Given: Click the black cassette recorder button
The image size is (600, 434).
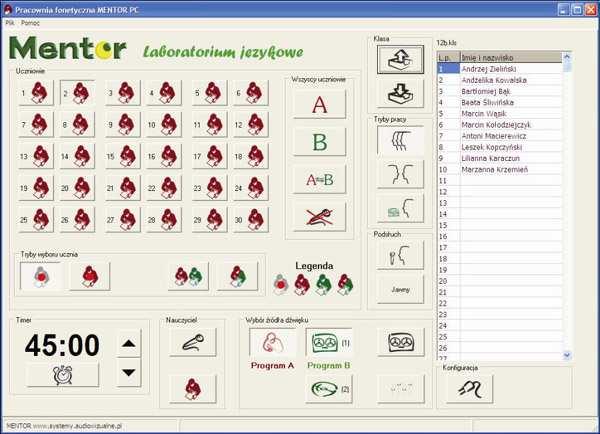Looking at the screenshot, I should 401,342.
